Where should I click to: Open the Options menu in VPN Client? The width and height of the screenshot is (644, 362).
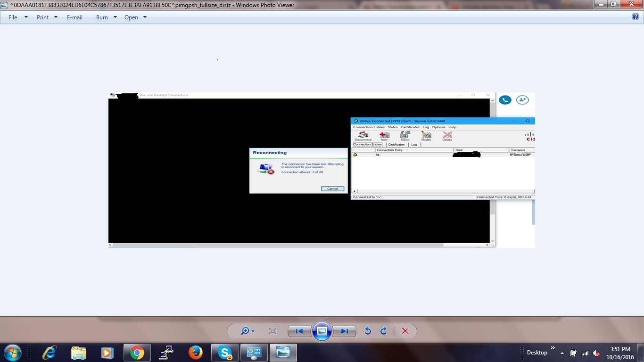438,127
